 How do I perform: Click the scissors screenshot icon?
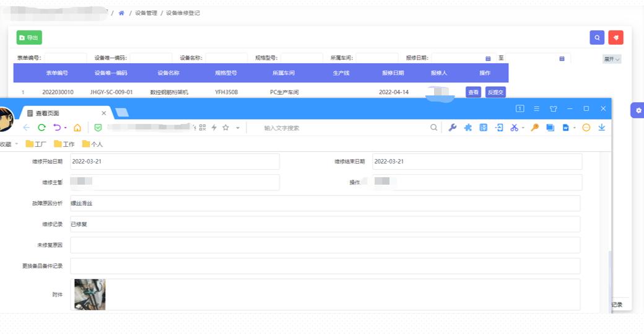[x=514, y=128]
